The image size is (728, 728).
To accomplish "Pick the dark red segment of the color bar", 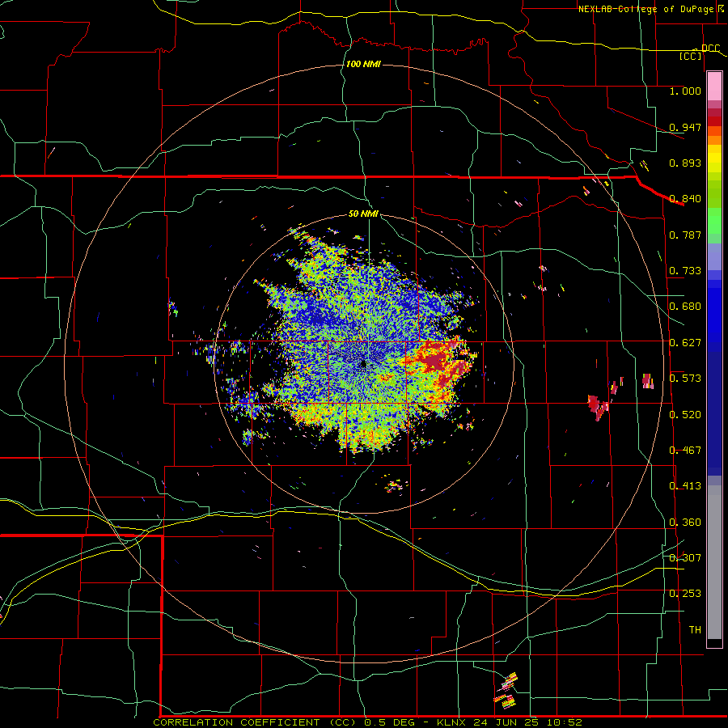I will coord(714,121).
